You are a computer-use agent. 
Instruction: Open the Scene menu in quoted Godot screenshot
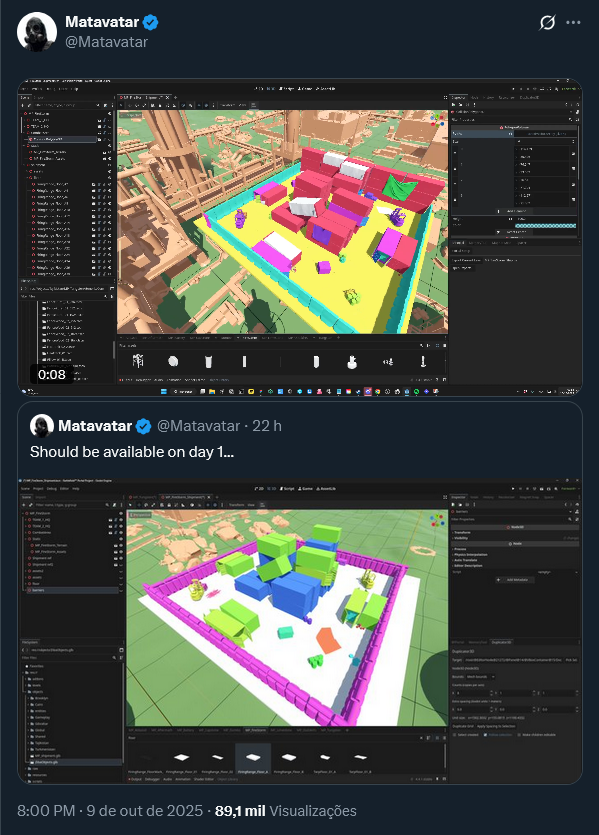pyautogui.click(x=25, y=488)
